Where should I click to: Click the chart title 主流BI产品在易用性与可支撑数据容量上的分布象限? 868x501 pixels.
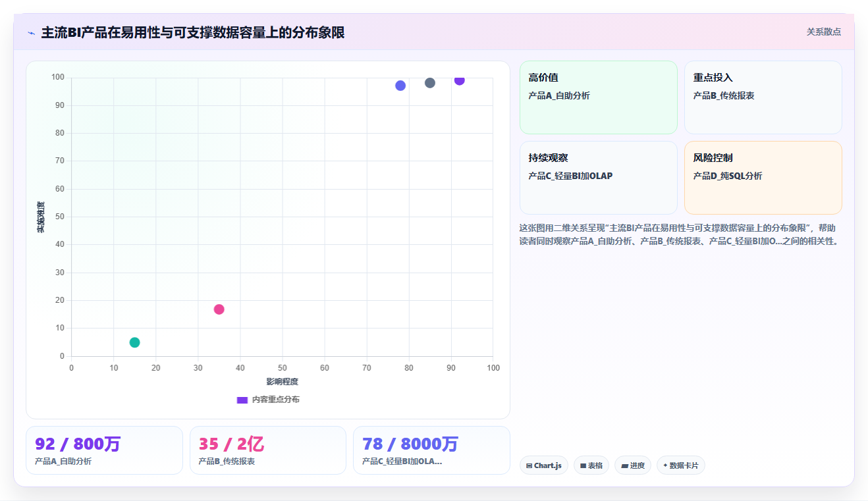[x=193, y=33]
